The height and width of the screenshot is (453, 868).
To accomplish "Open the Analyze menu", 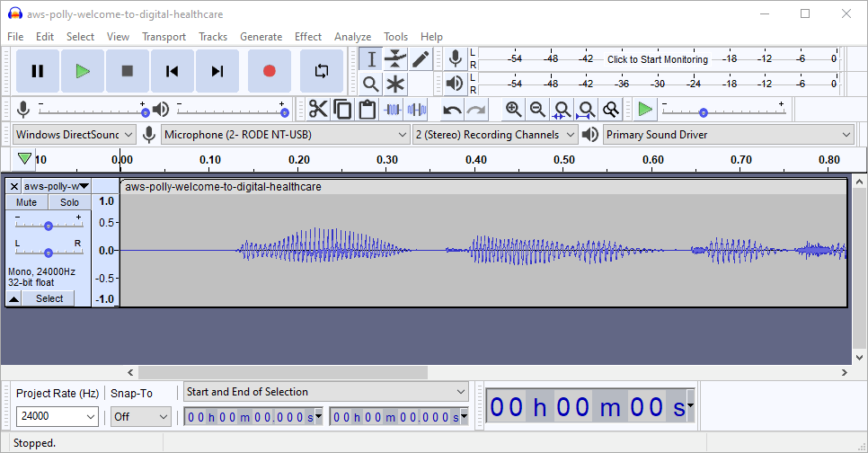I will pos(352,37).
